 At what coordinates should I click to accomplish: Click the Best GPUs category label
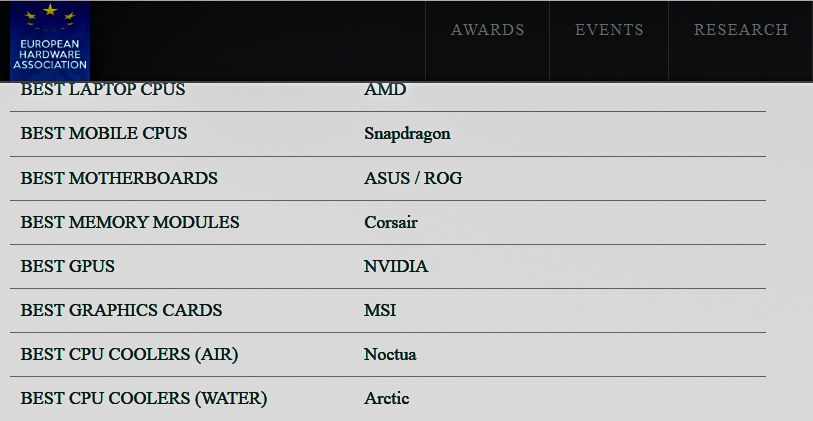click(x=68, y=266)
